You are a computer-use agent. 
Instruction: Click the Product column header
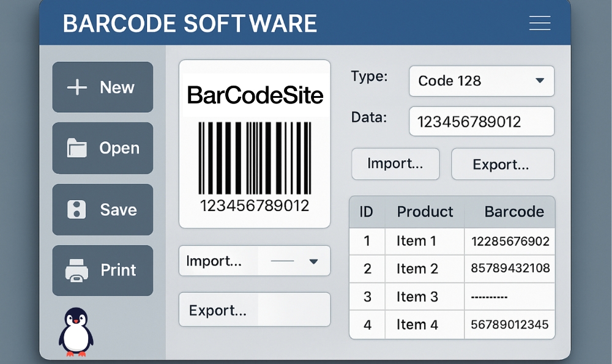click(425, 212)
